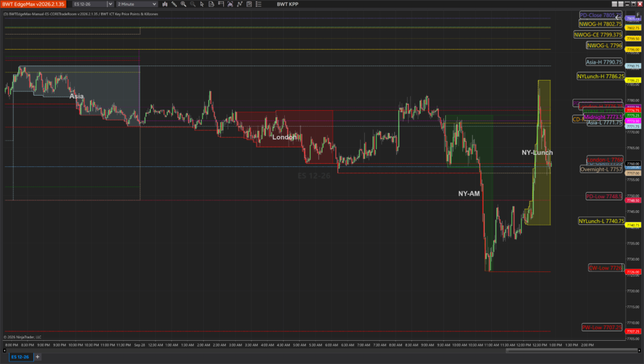Select the NYLunch-H 7786.25 label
Screen dimensions: 644x364
pos(601,76)
